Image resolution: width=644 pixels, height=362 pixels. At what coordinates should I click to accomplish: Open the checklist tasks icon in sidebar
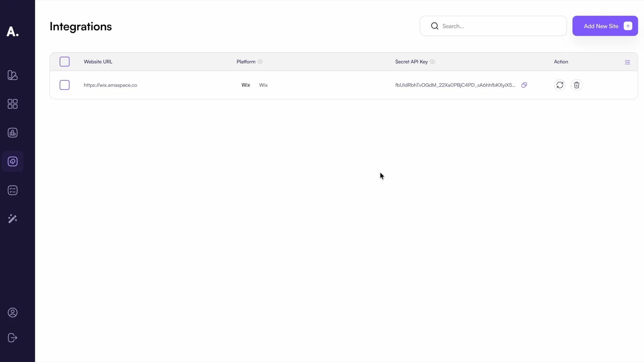pyautogui.click(x=12, y=190)
